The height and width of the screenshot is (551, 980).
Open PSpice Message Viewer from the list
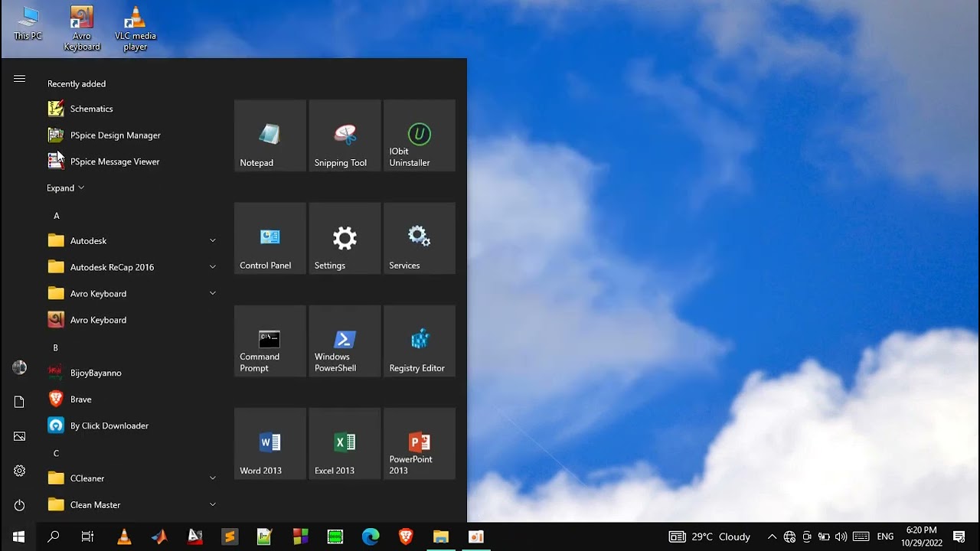tap(133, 161)
